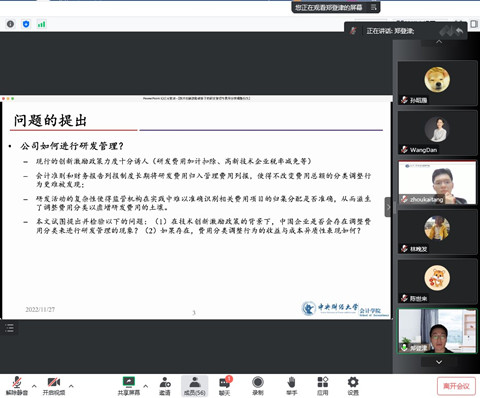Check the green network signal bars icon
480x398 pixels.
point(41,24)
